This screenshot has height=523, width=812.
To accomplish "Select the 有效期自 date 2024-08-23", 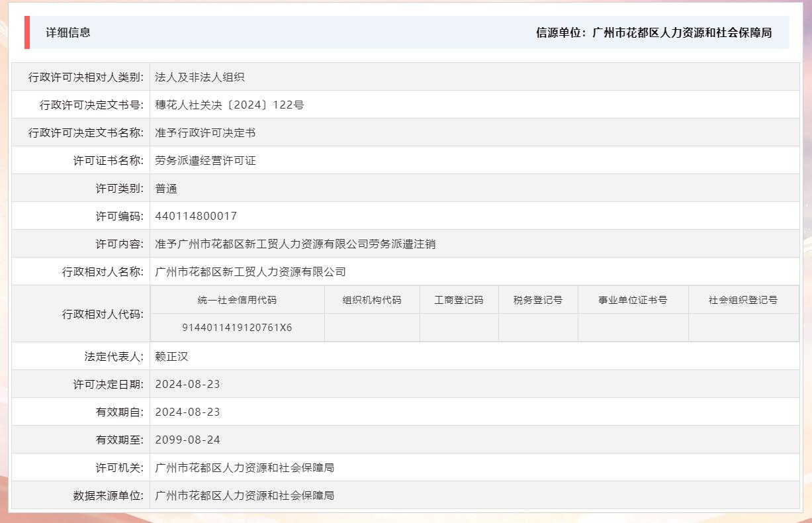I will click(187, 412).
